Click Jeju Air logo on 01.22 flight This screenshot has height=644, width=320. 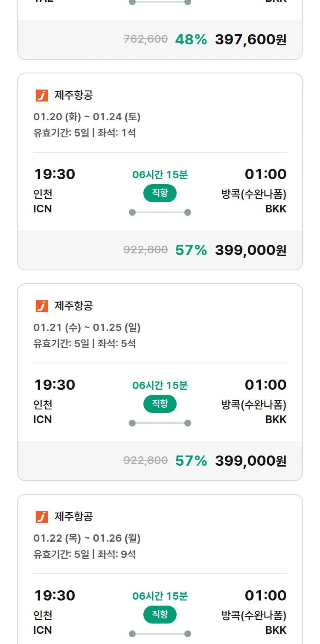42,516
